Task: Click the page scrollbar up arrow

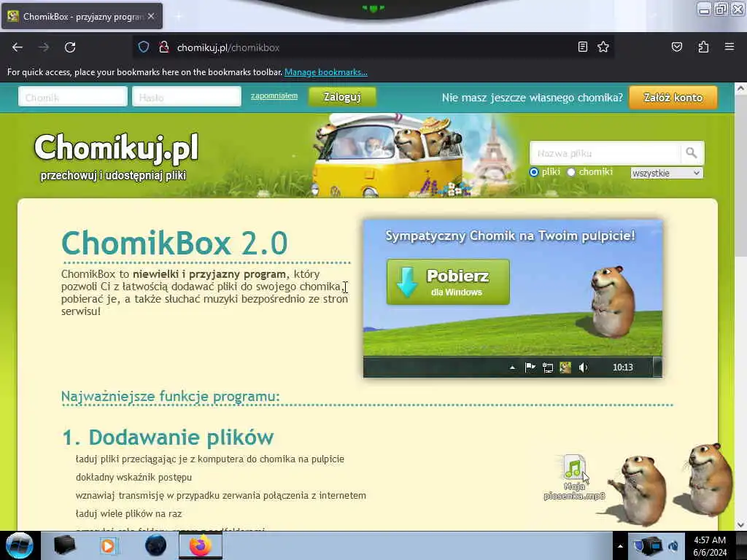Action: pos(740,88)
